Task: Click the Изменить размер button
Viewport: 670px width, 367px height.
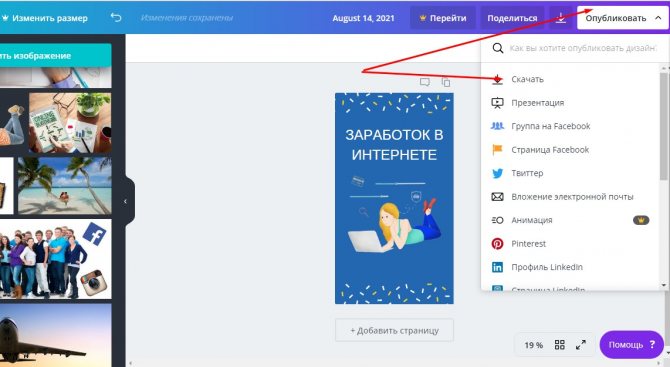Action: pos(44,18)
